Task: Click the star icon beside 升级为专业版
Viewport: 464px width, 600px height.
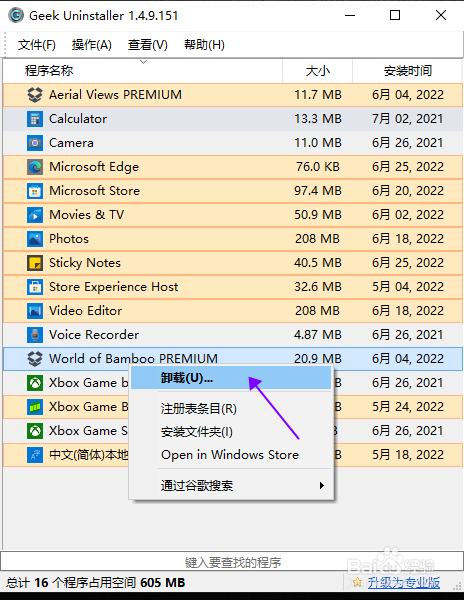Action: (357, 582)
